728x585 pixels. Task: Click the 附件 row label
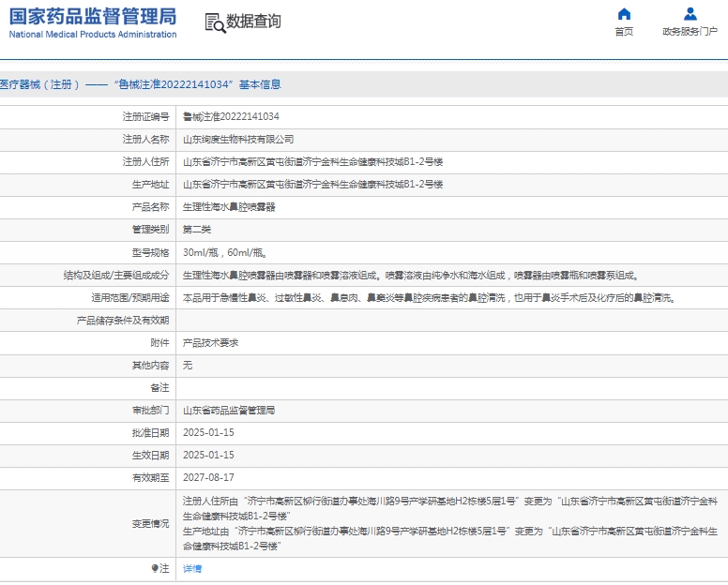pos(159,343)
